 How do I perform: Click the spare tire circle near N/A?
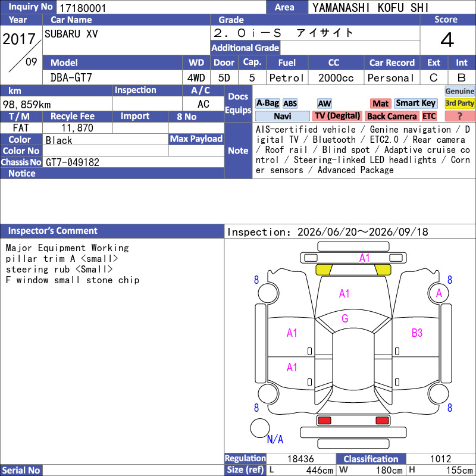[x=260, y=428]
